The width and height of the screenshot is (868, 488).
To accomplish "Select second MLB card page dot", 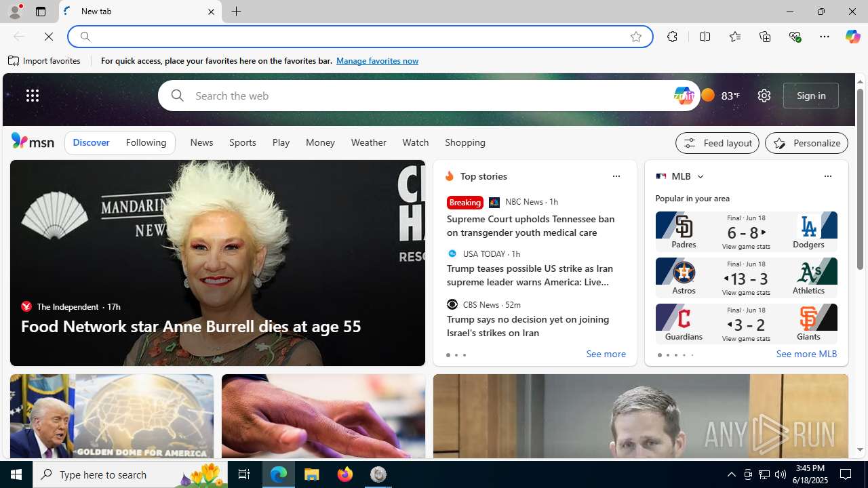I will (667, 355).
